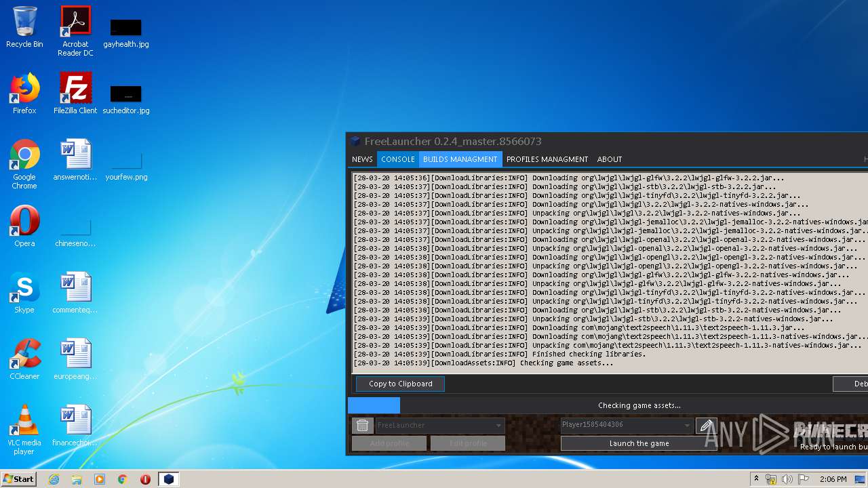Click Copy to Clipboard button
The height and width of the screenshot is (488, 868).
pyautogui.click(x=401, y=384)
